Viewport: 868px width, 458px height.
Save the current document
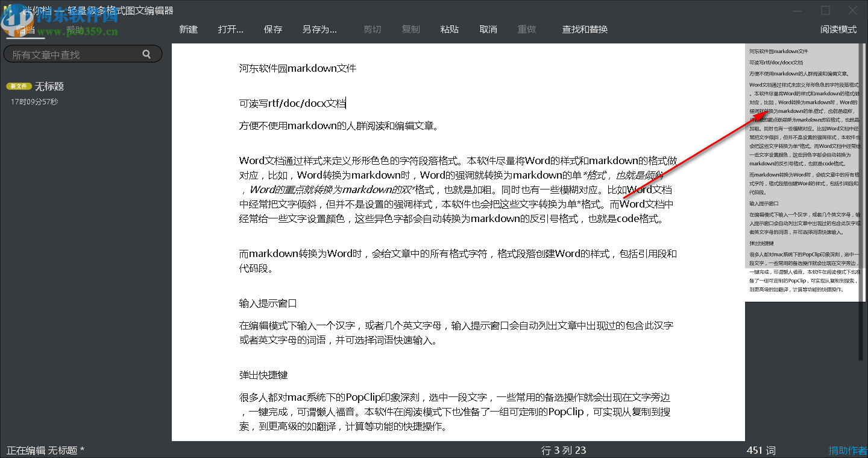pyautogui.click(x=273, y=29)
